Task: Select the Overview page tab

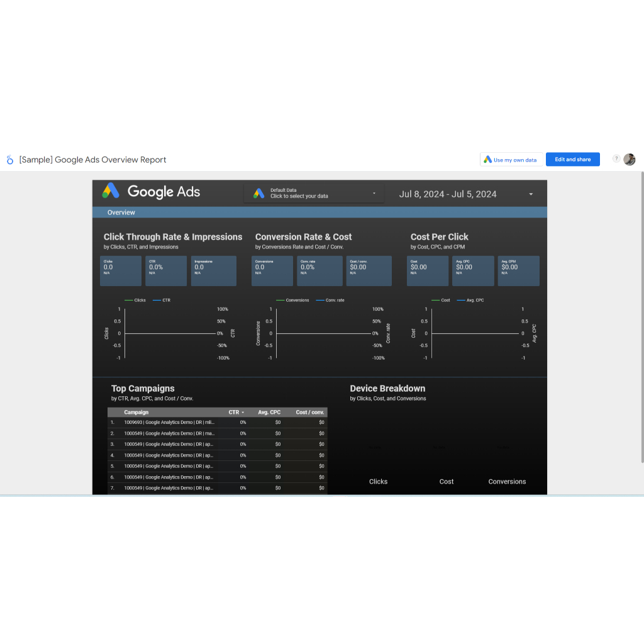Action: coord(121,213)
